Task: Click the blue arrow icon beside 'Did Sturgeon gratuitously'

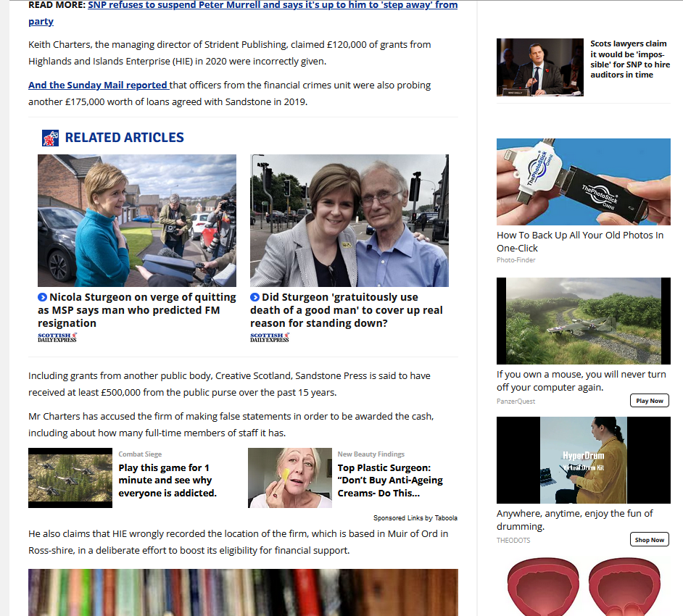Action: click(x=254, y=297)
